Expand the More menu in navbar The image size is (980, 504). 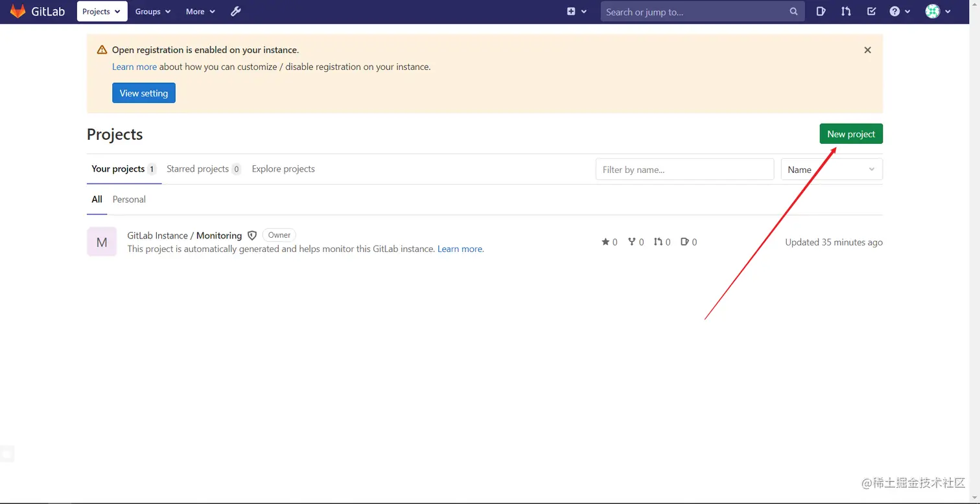click(200, 12)
